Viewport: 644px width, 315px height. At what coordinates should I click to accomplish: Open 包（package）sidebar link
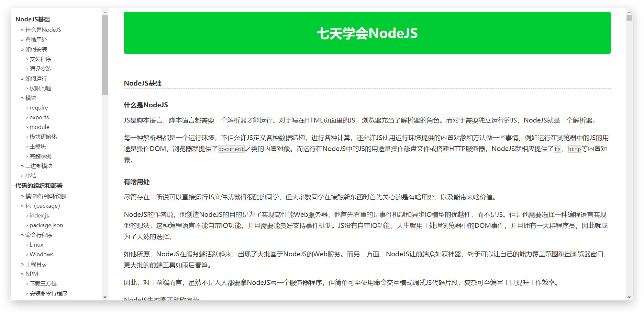coord(43,206)
